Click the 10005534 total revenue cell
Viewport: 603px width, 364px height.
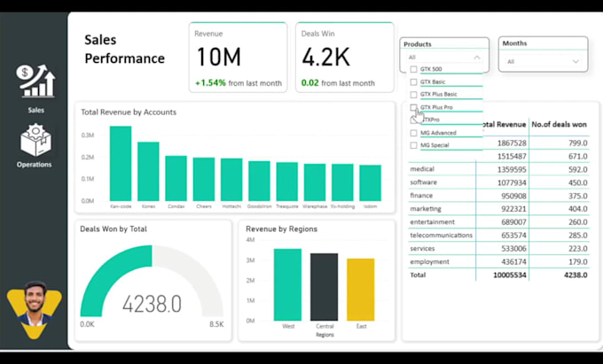pyautogui.click(x=510, y=275)
